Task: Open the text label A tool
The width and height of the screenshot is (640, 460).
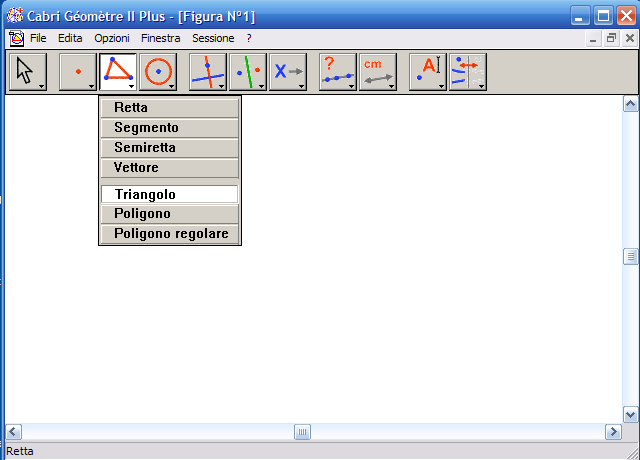Action: point(428,72)
